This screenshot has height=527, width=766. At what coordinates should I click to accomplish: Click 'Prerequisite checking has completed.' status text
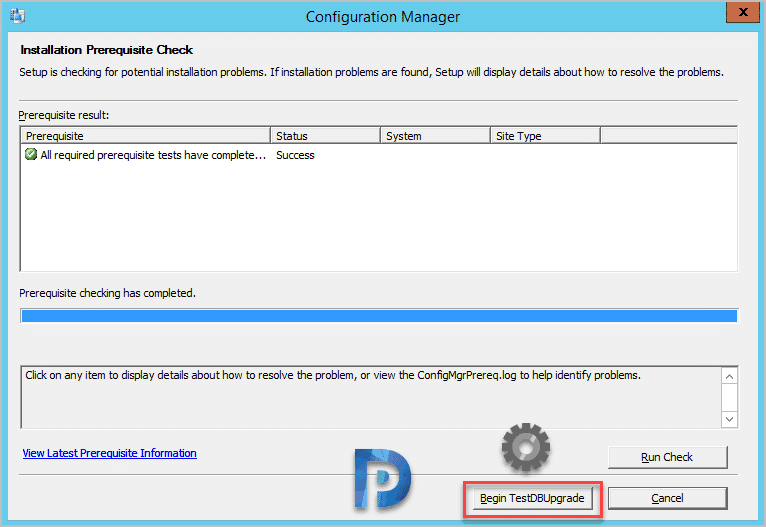(x=107, y=293)
